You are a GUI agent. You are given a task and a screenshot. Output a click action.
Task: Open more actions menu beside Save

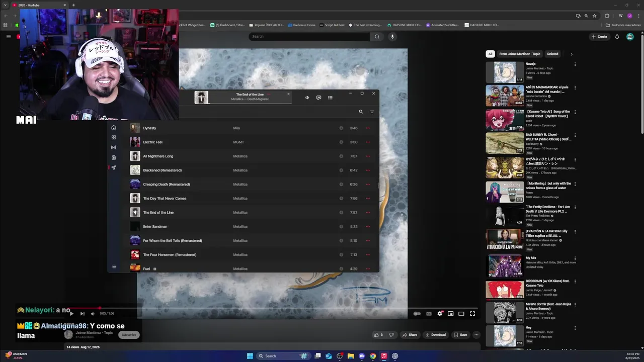(476, 335)
